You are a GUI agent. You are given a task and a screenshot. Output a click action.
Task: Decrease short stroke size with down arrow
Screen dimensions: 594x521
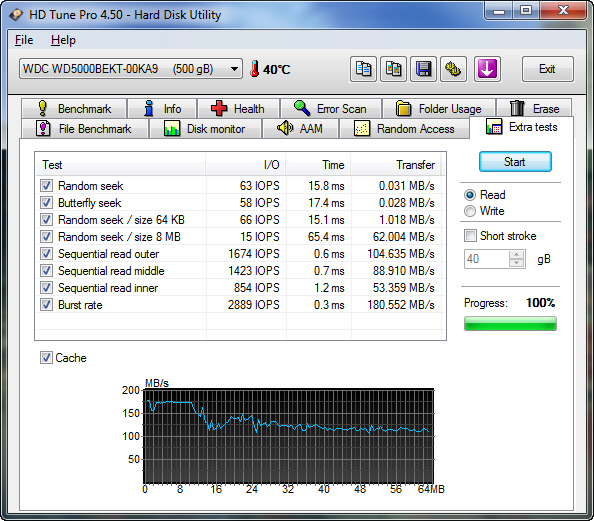[517, 263]
